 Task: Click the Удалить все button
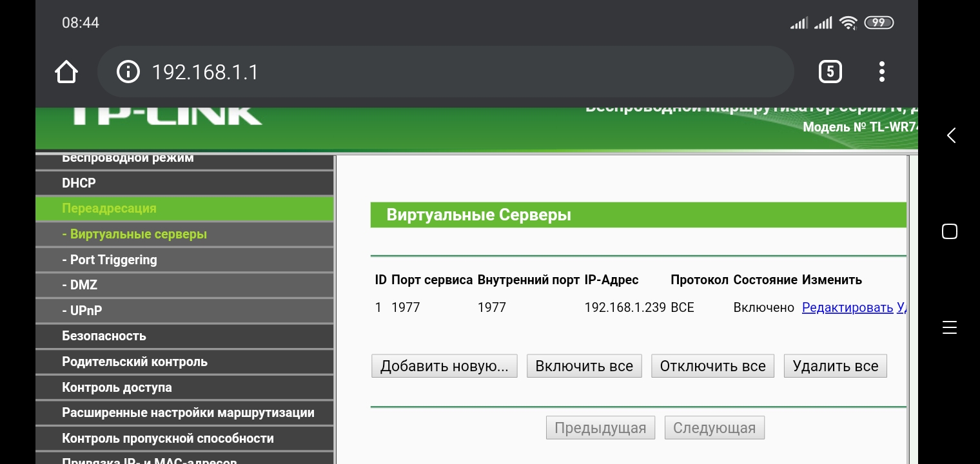(835, 366)
